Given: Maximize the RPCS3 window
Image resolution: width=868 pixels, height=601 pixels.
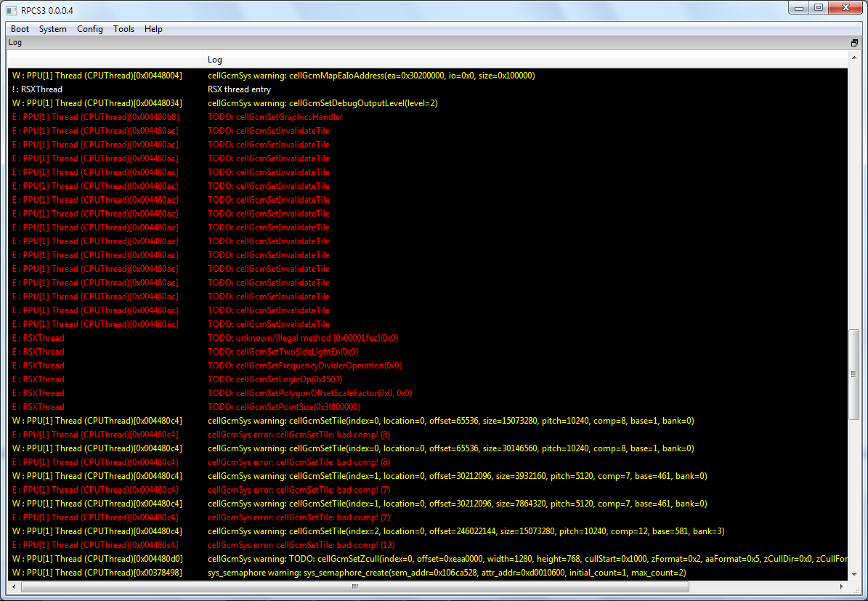Looking at the screenshot, I should tap(819, 8).
